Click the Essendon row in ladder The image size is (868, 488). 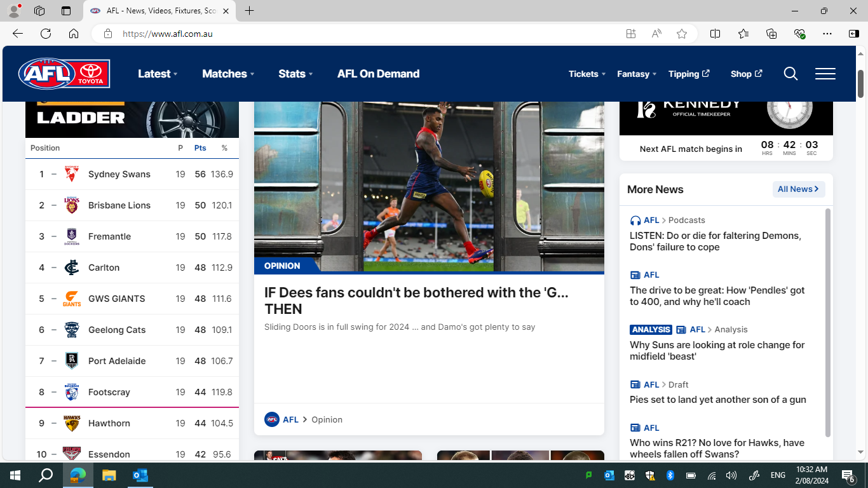tap(132, 450)
